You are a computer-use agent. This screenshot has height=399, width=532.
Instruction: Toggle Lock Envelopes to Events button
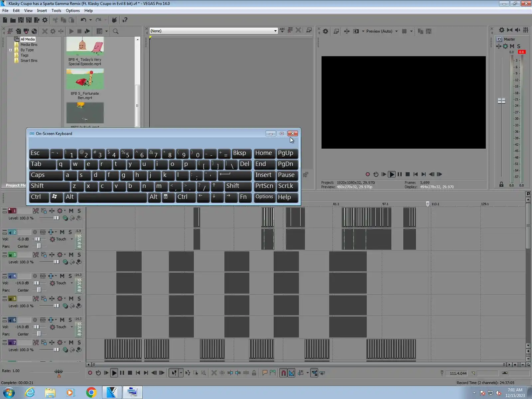click(x=314, y=373)
